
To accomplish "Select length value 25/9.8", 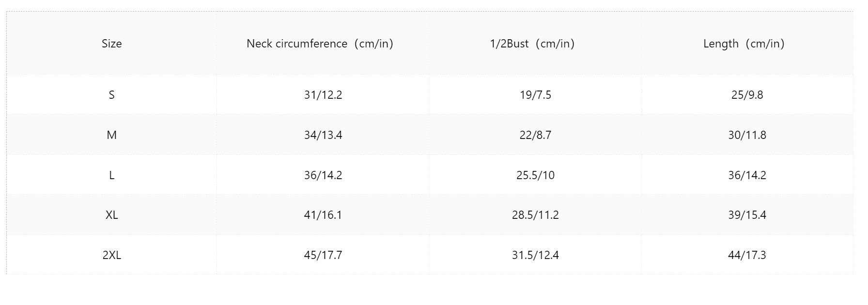I will [747, 95].
